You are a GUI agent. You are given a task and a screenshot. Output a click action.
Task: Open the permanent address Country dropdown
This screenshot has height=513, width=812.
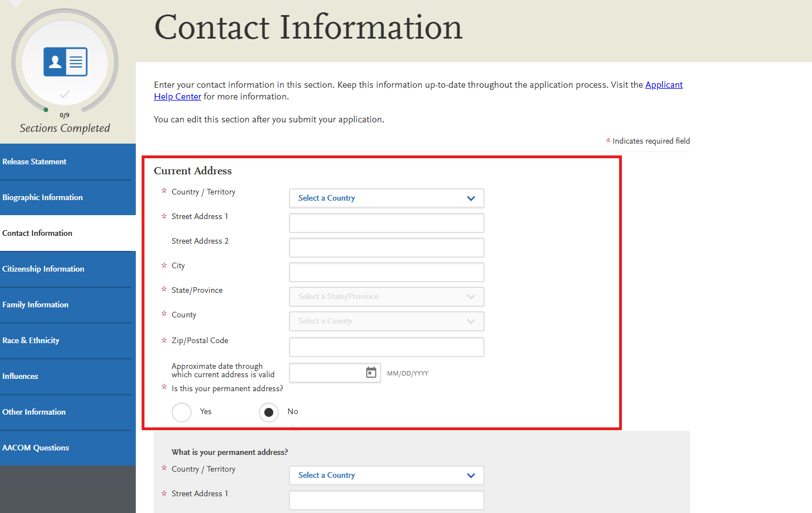[x=386, y=475]
